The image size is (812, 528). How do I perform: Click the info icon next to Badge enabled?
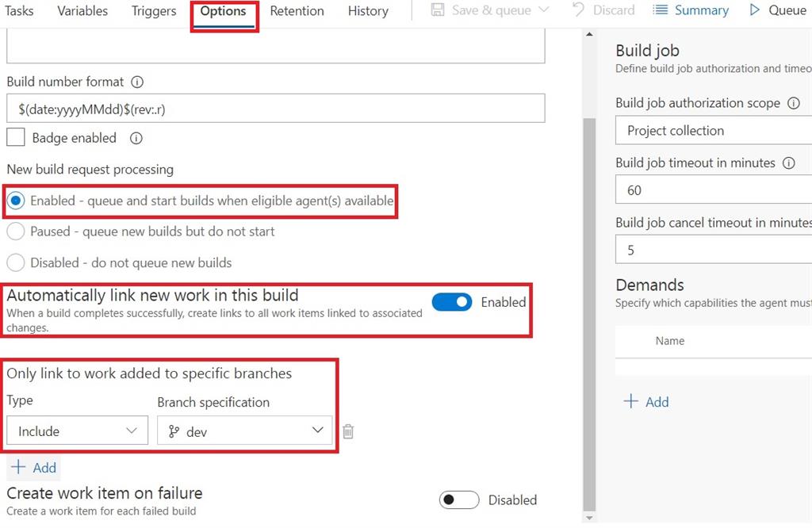coord(136,138)
